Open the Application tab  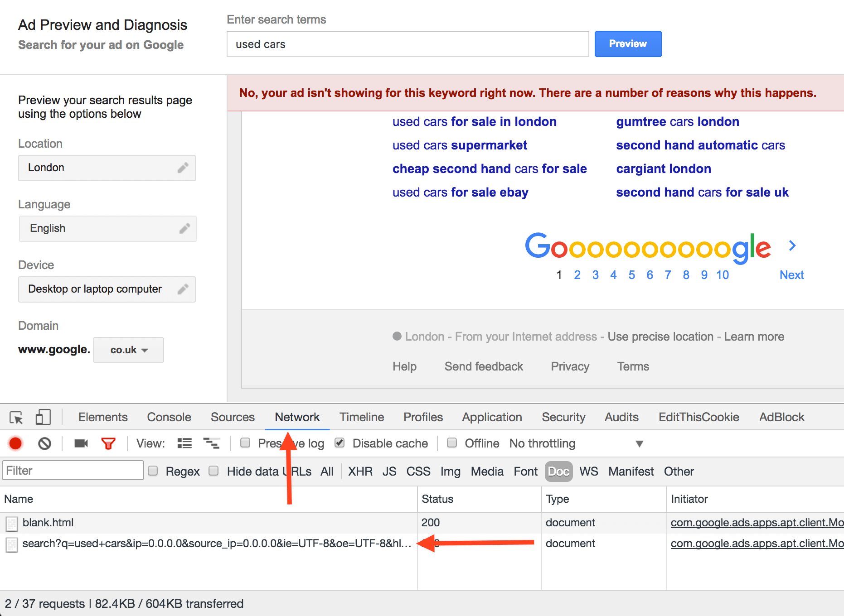[492, 417]
